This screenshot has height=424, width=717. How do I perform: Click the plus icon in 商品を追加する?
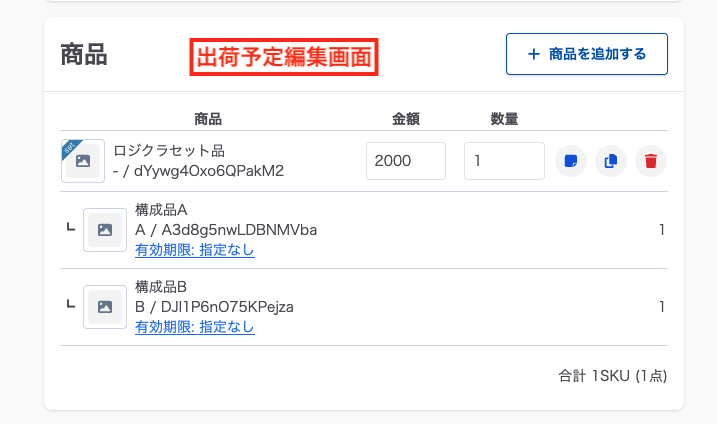[x=533, y=54]
